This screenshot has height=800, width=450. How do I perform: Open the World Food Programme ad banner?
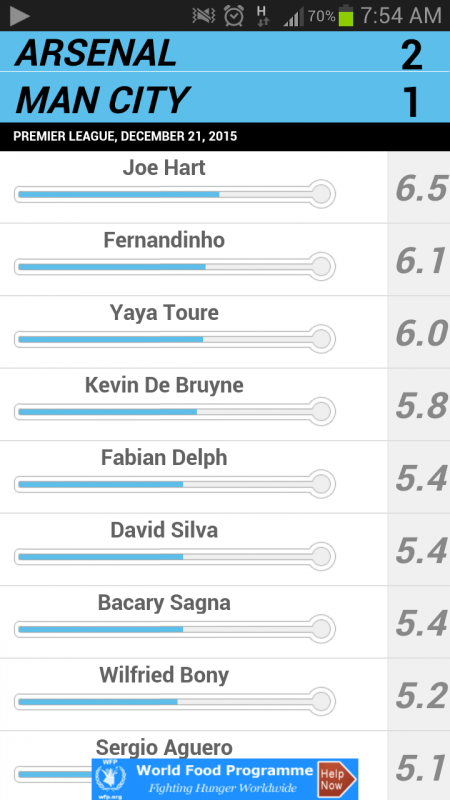225,779
